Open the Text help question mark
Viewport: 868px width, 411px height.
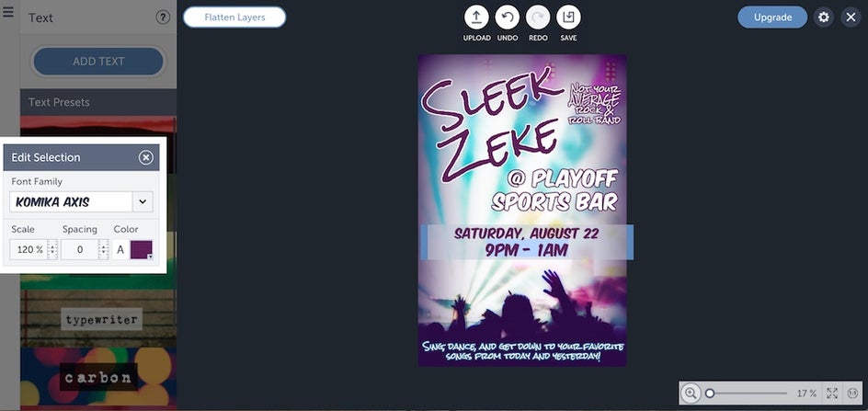click(x=163, y=17)
